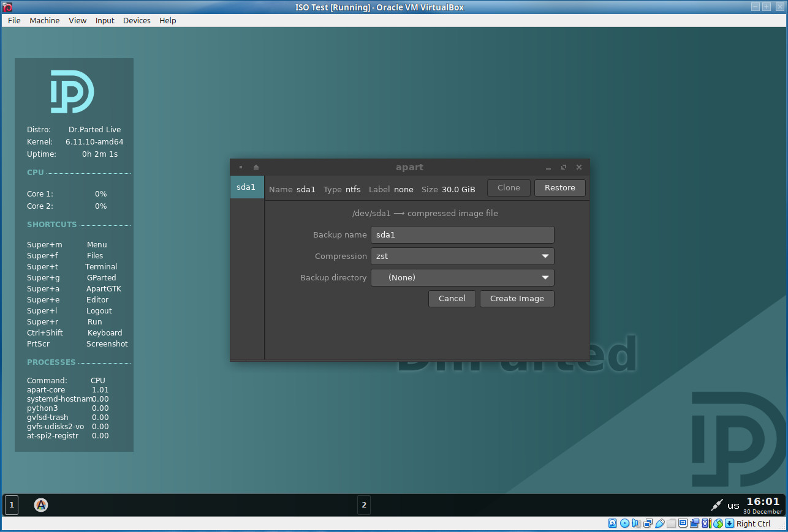Click the recording status icon

694,523
